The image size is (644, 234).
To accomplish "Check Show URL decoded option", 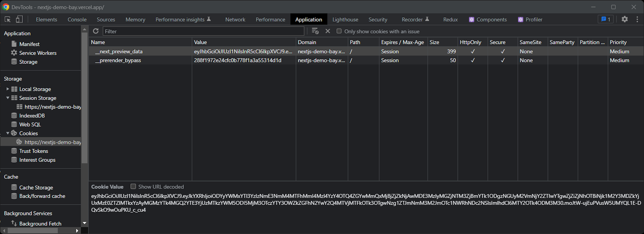I will click(133, 186).
